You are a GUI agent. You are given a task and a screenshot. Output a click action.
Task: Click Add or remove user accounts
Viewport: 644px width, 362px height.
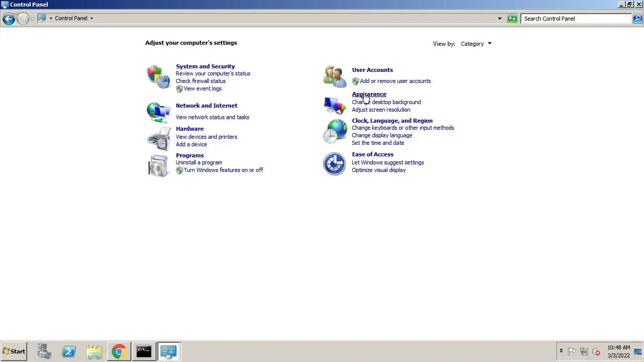point(395,81)
